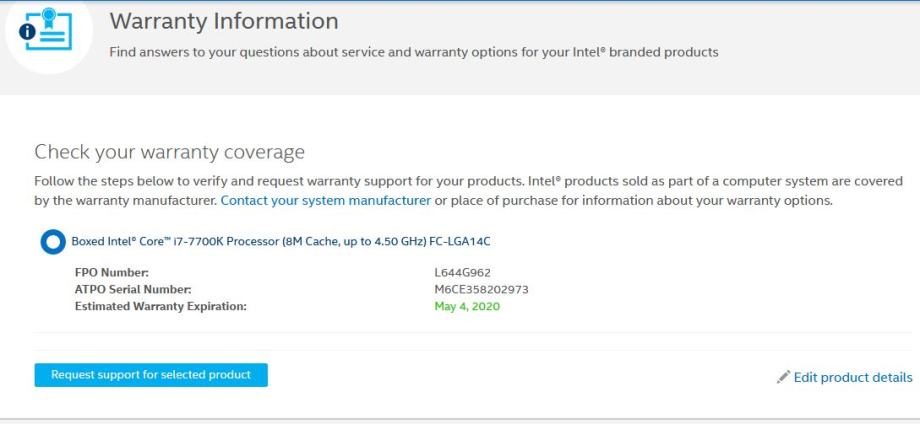The height and width of the screenshot is (424, 920).
Task: Click the green May 4, 2020 expiration date
Action: 467,306
